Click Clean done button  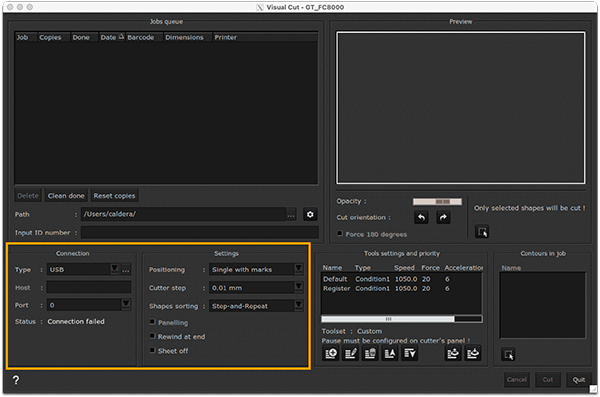[66, 196]
